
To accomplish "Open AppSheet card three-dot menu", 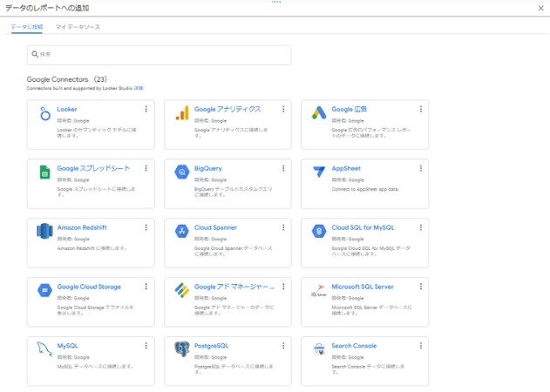I will point(421,168).
